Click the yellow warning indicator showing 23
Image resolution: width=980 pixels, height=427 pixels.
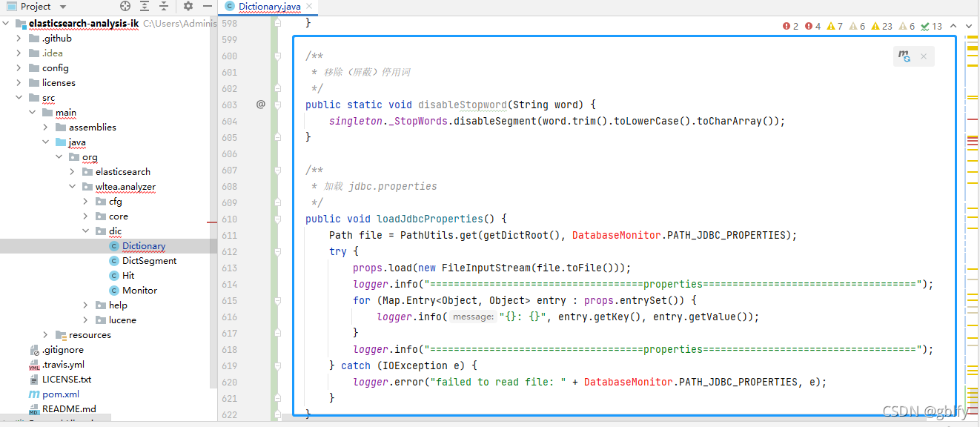[882, 26]
